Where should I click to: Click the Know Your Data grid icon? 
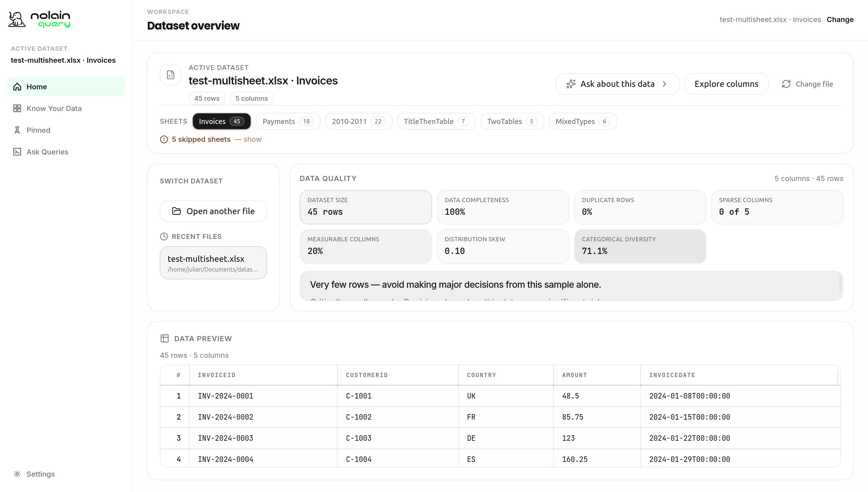coord(17,109)
